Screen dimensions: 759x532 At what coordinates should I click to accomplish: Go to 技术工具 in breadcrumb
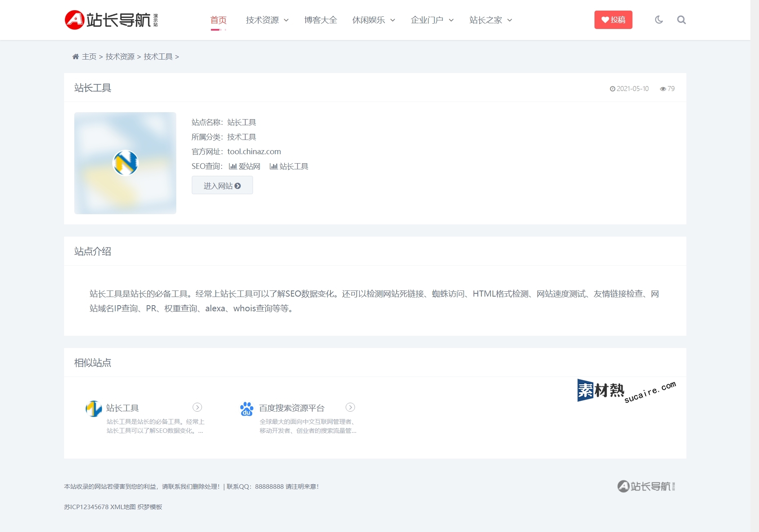pyautogui.click(x=158, y=56)
